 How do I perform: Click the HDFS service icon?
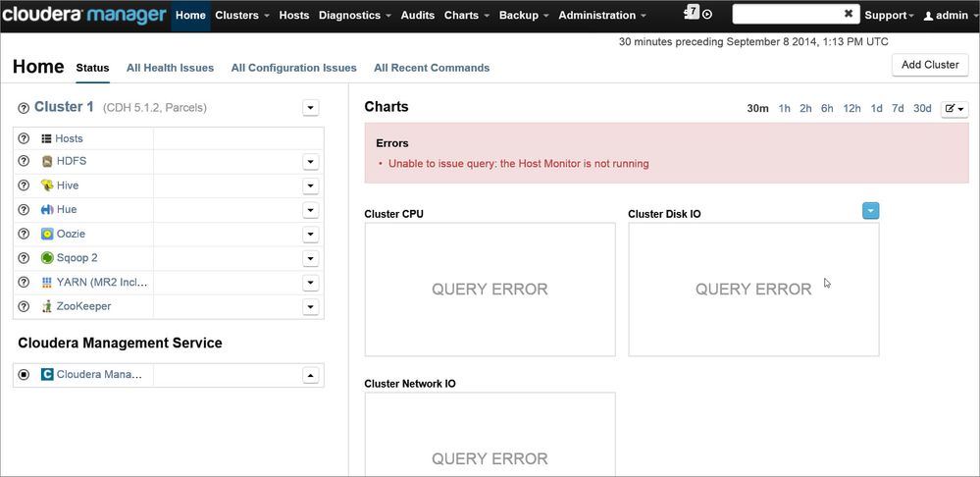[x=47, y=161]
